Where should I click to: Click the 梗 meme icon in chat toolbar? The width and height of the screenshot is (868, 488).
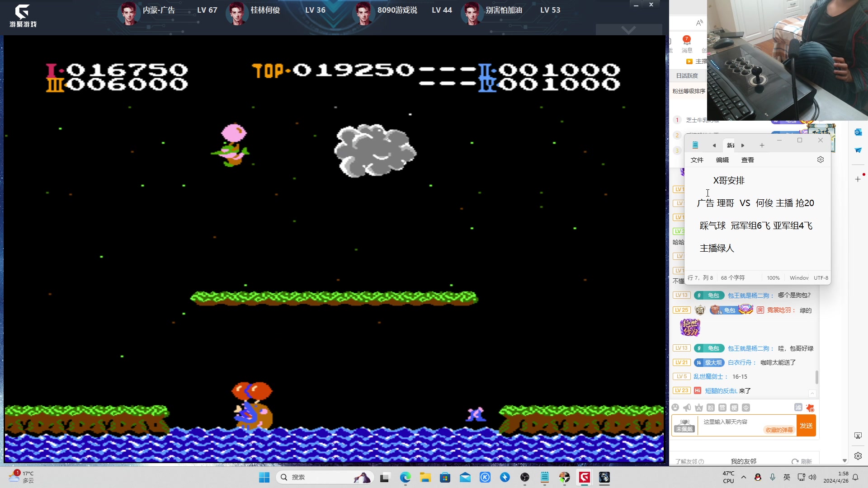pyautogui.click(x=734, y=408)
